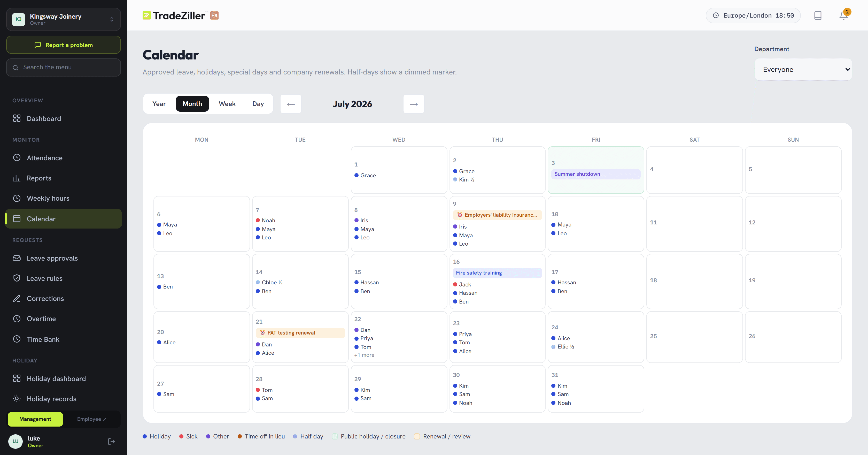Screen dimensions: 868x455
Task: Click the Time Bank clock icon
Action: point(17,339)
